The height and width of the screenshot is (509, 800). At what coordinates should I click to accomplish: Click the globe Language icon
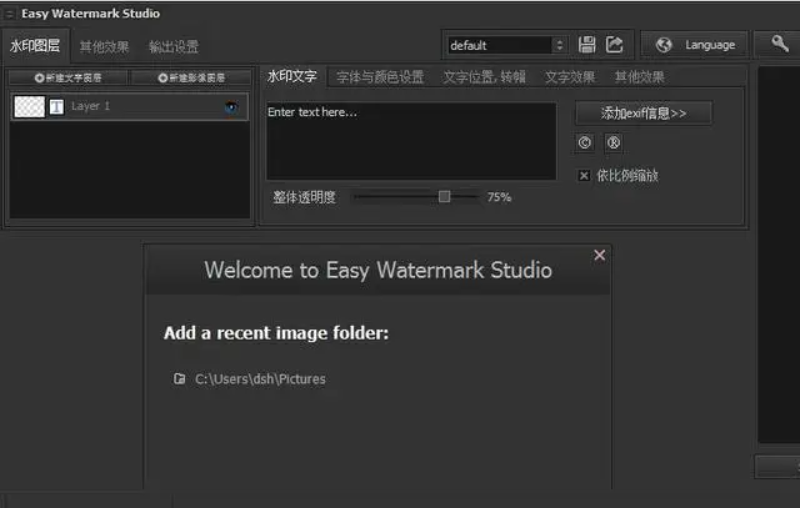click(x=664, y=45)
